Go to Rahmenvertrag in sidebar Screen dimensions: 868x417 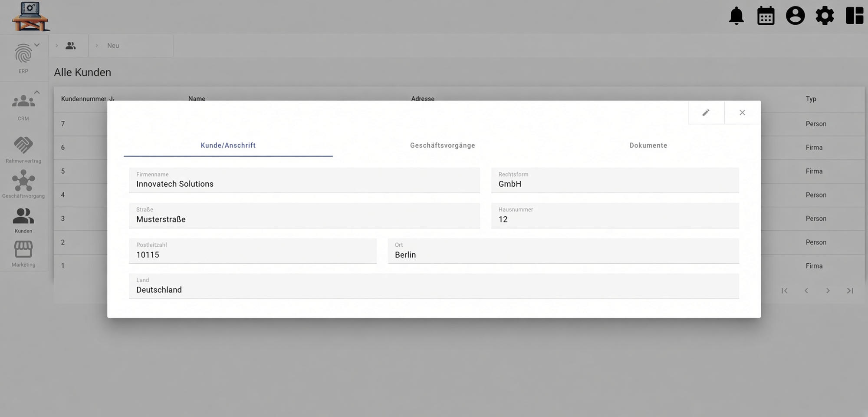click(x=23, y=150)
